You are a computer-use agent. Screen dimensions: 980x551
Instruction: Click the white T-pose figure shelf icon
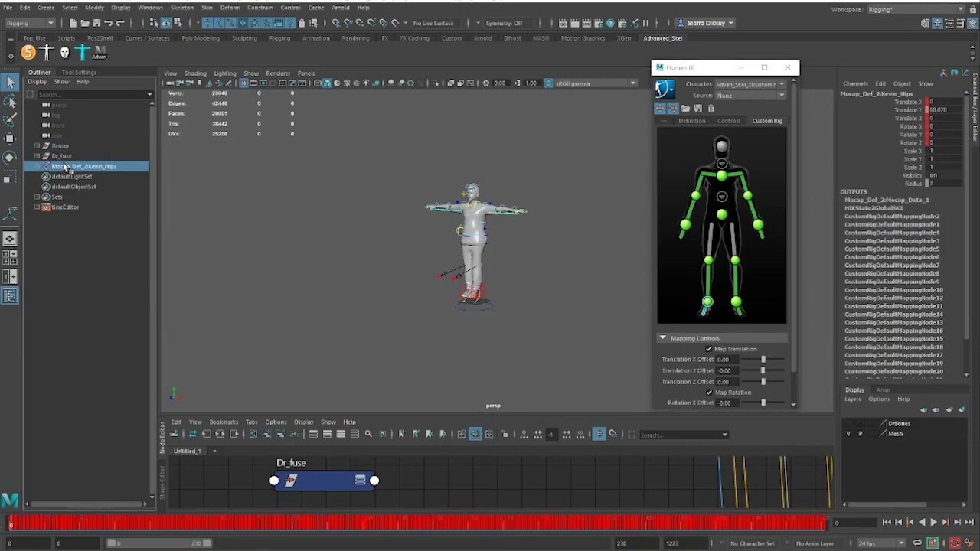[47, 53]
